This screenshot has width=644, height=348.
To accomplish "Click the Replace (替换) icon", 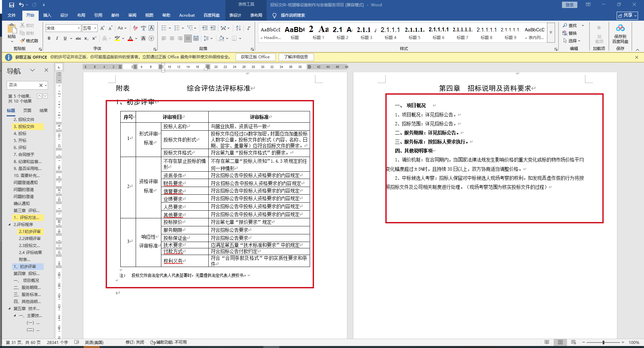I will [x=569, y=33].
